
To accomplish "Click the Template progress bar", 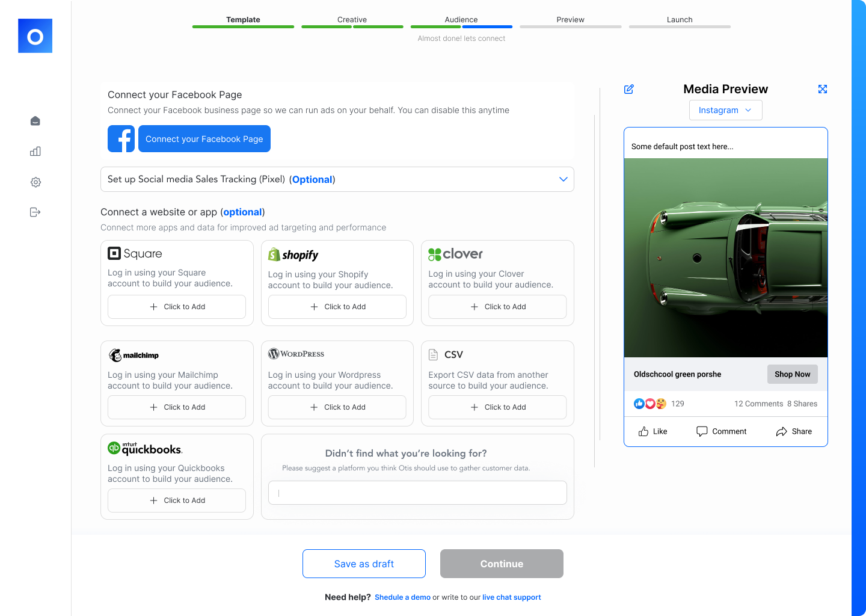I will point(243,26).
